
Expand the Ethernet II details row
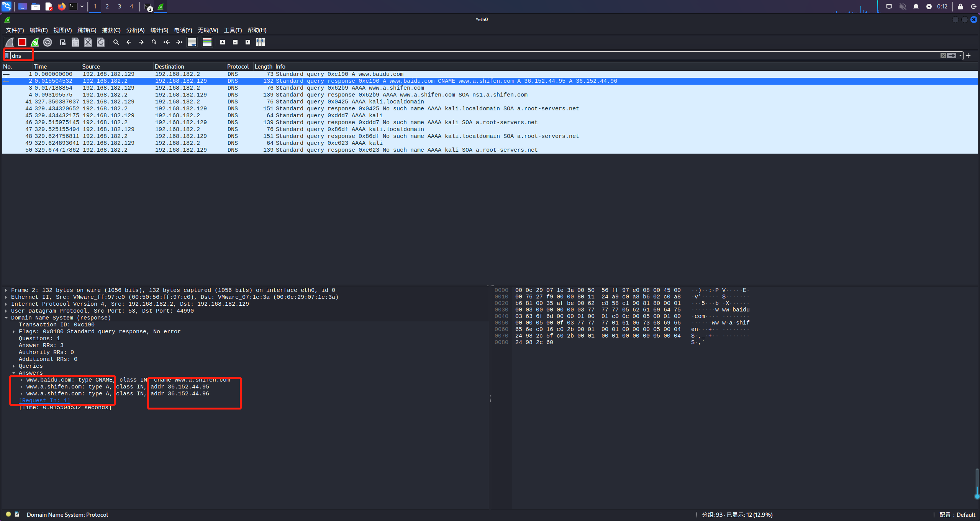pos(6,297)
